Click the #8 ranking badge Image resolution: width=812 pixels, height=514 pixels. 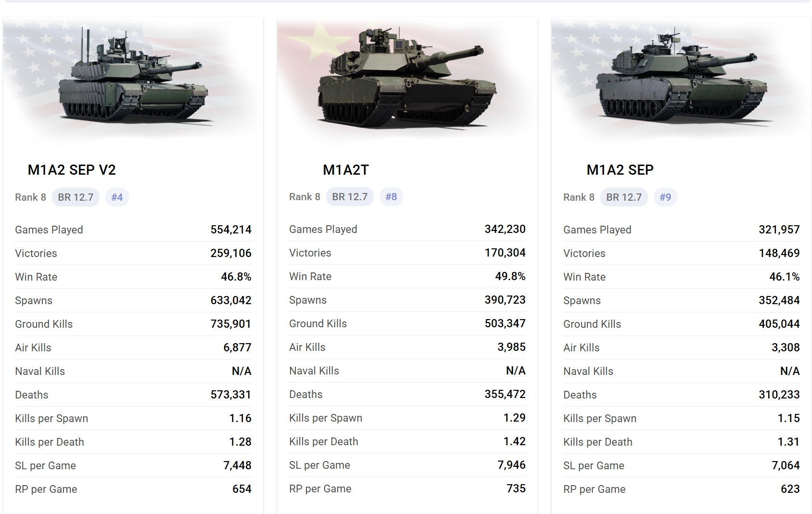click(x=391, y=197)
